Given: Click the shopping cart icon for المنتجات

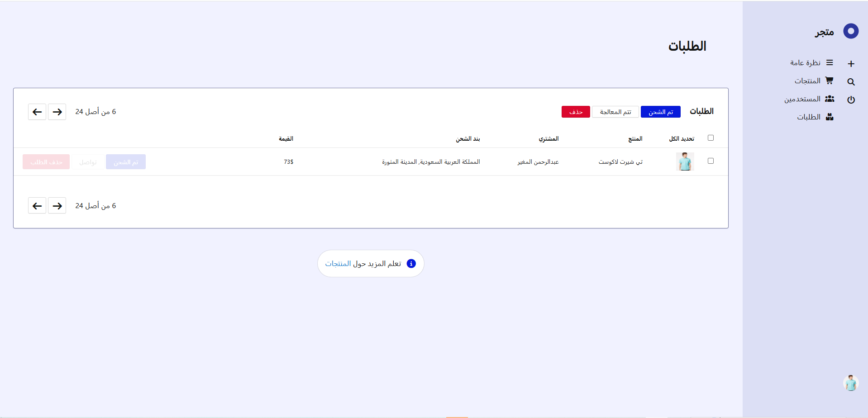Looking at the screenshot, I should 829,81.
